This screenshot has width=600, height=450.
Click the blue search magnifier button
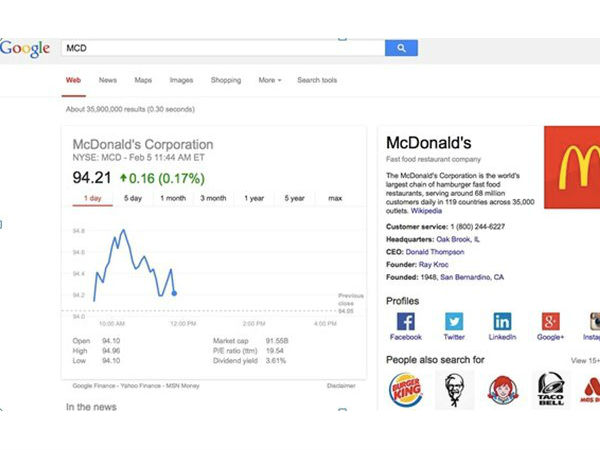point(401,48)
